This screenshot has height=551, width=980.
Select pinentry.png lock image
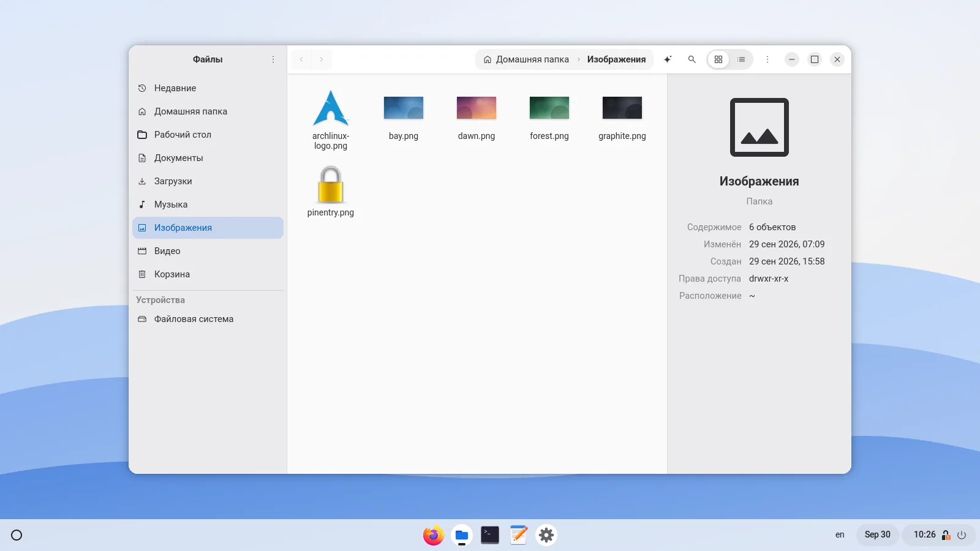331,185
